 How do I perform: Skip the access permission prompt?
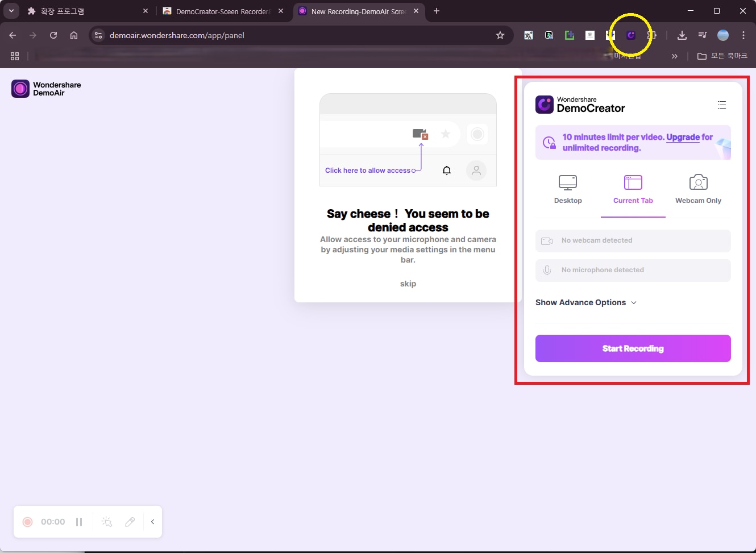click(x=408, y=284)
